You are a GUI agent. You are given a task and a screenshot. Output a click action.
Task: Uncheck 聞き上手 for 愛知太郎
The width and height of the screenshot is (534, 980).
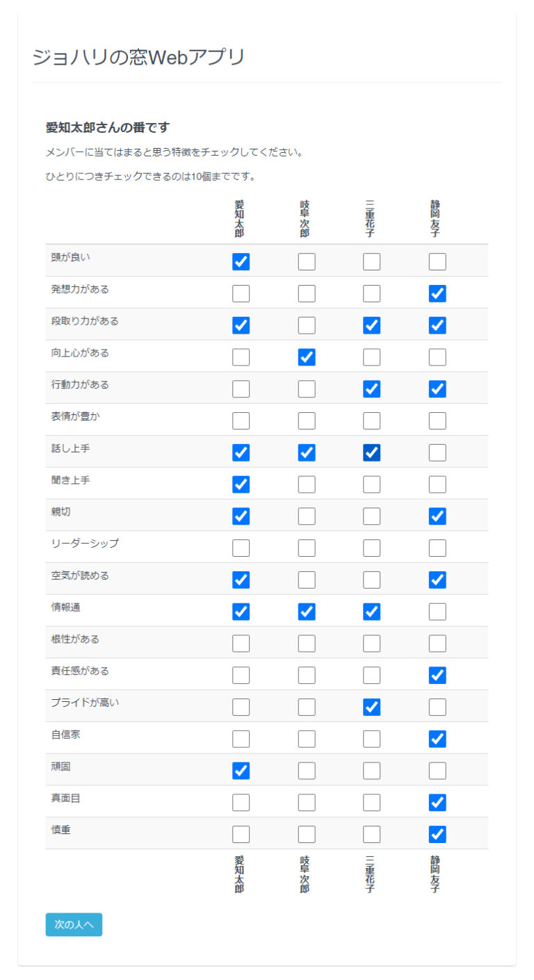tap(241, 484)
